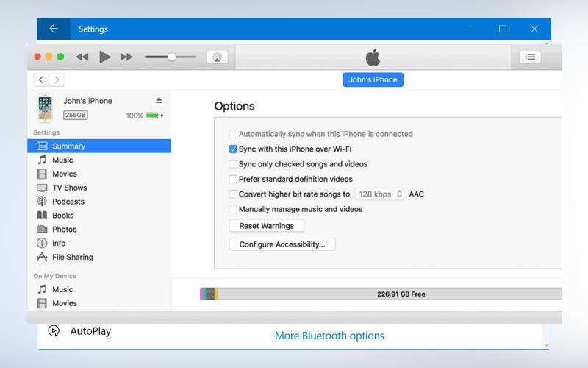This screenshot has height=368, width=588.
Task: Open Music under Settings sidebar
Action: [x=99, y=160]
